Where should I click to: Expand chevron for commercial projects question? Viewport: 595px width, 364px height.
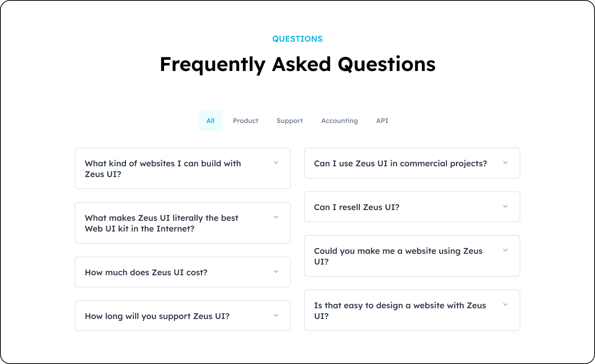pos(505,163)
